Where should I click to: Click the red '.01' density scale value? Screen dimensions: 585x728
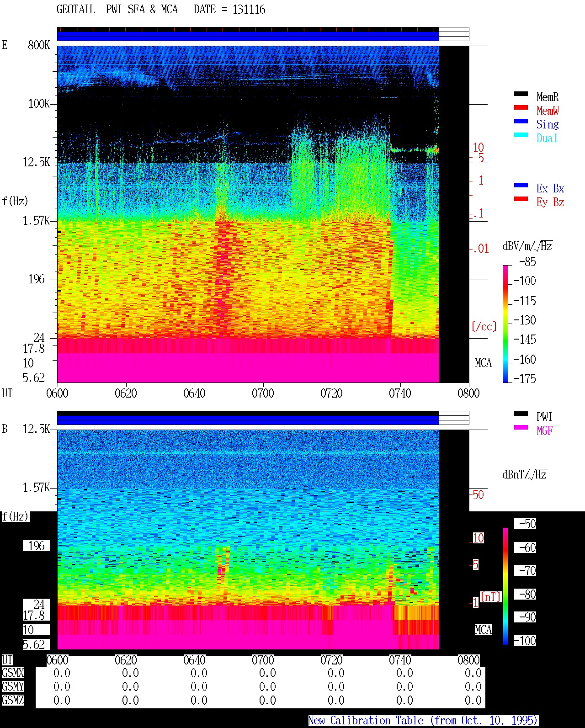tap(481, 249)
